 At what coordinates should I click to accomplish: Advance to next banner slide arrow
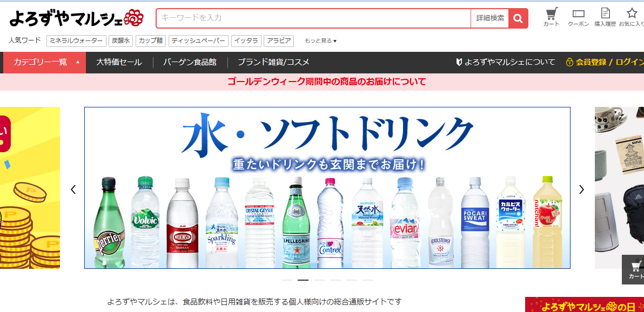(x=581, y=189)
